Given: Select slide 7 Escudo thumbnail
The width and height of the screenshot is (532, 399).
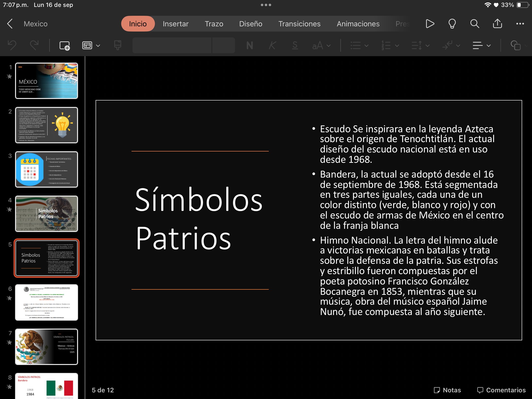Looking at the screenshot, I should click(47, 347).
